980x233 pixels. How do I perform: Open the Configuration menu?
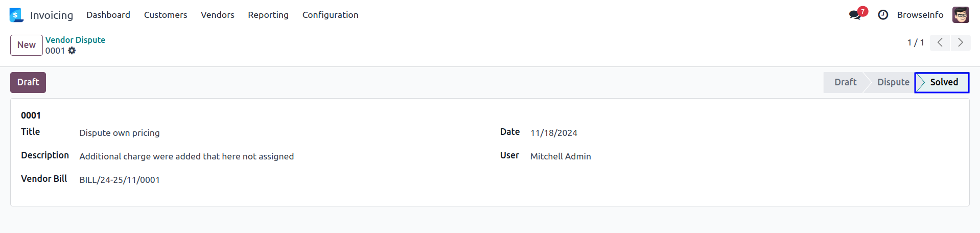330,15
